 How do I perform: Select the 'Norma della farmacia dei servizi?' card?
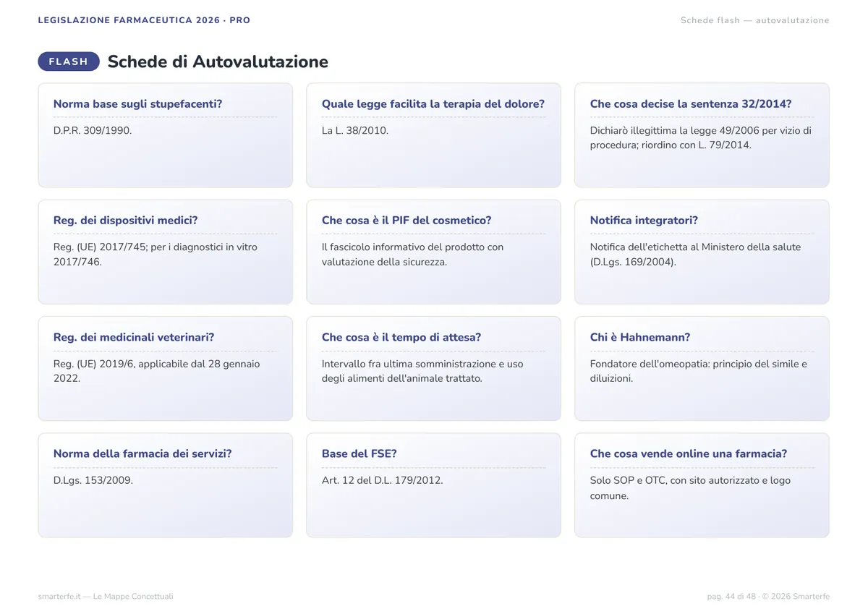(x=166, y=485)
